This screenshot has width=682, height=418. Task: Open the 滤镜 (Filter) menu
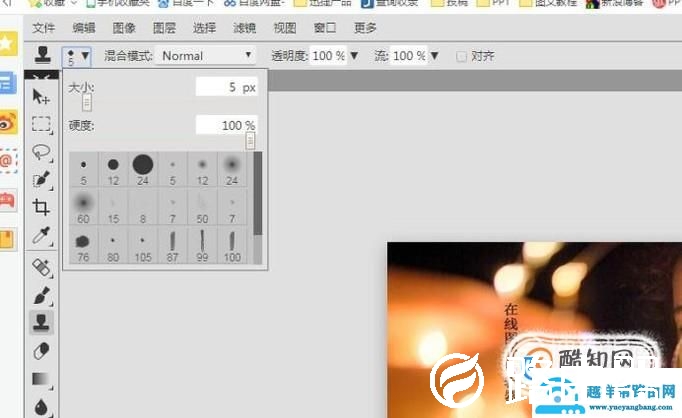click(x=244, y=28)
